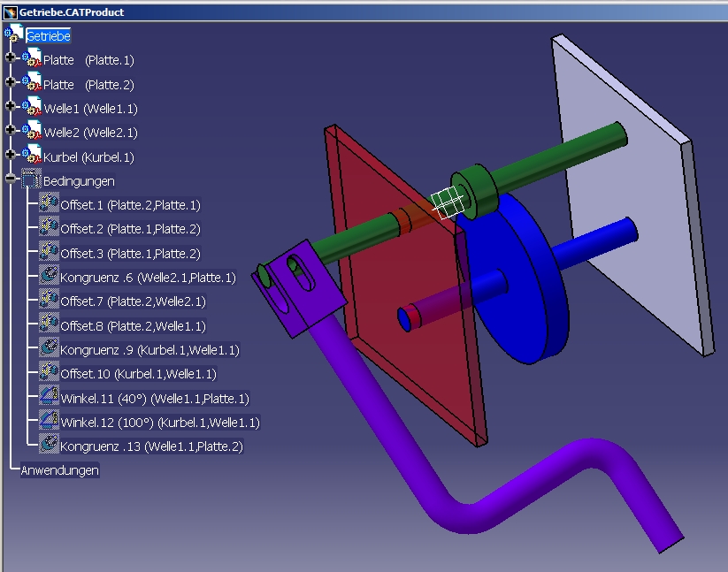The height and width of the screenshot is (572, 728).
Task: Click the Winkel.11 angle constraint icon
Action: (49, 396)
